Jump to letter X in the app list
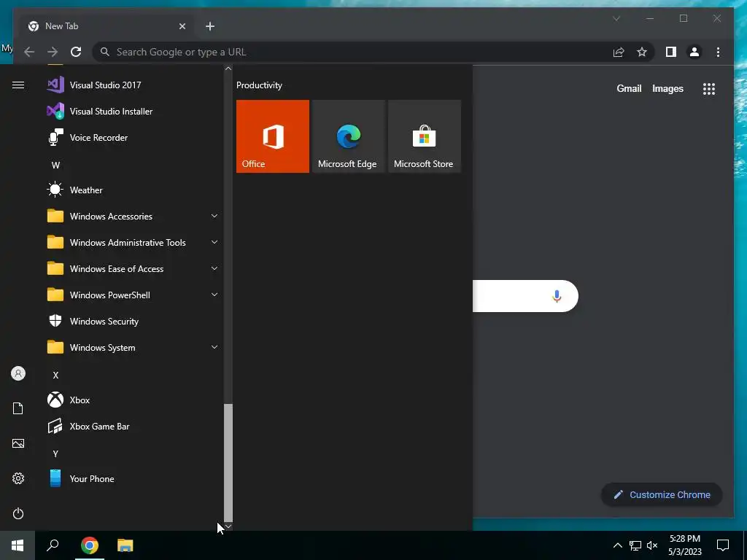The width and height of the screenshot is (747, 560). tap(55, 376)
